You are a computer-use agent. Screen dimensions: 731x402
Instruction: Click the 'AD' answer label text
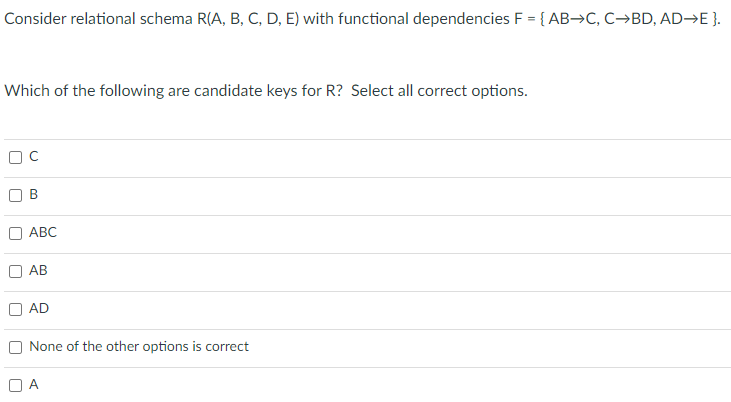pyautogui.click(x=39, y=309)
